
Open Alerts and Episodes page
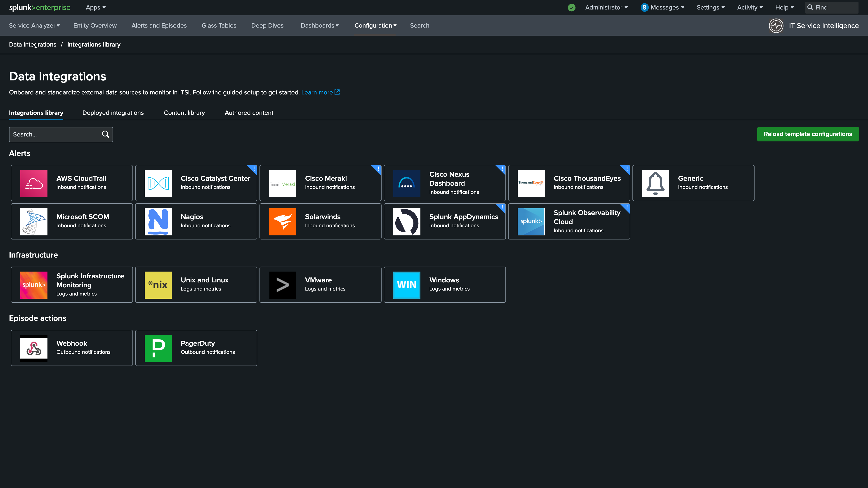pyautogui.click(x=159, y=26)
